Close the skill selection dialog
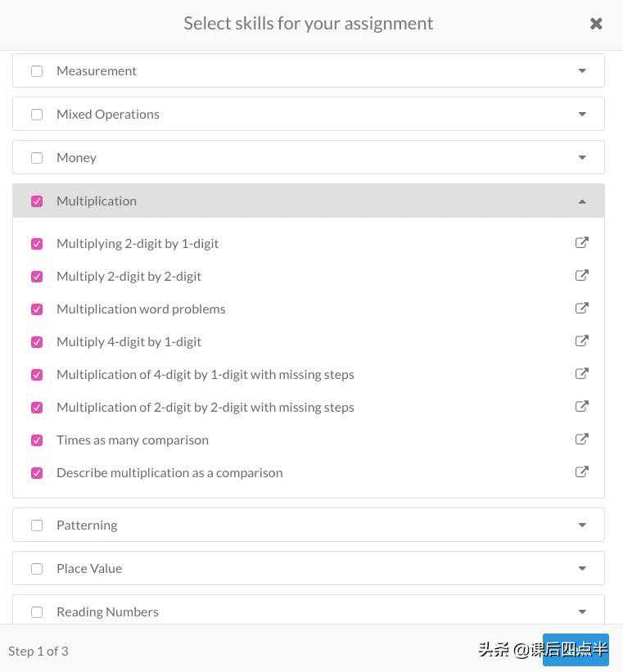 pos(596,24)
